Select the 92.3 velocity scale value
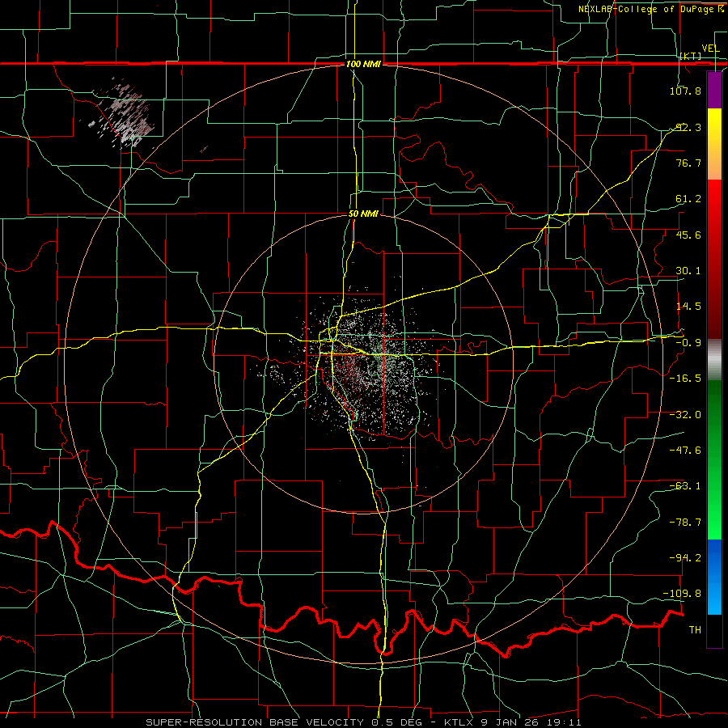728x728 pixels. point(688,127)
